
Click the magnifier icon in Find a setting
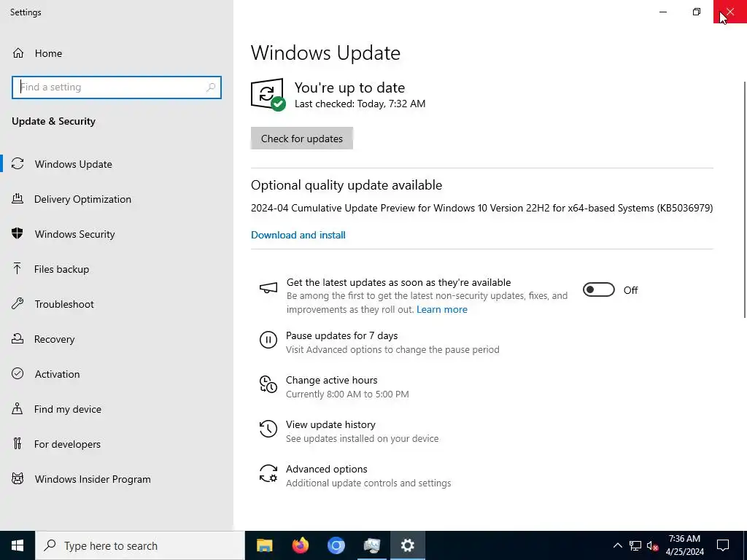pyautogui.click(x=211, y=87)
